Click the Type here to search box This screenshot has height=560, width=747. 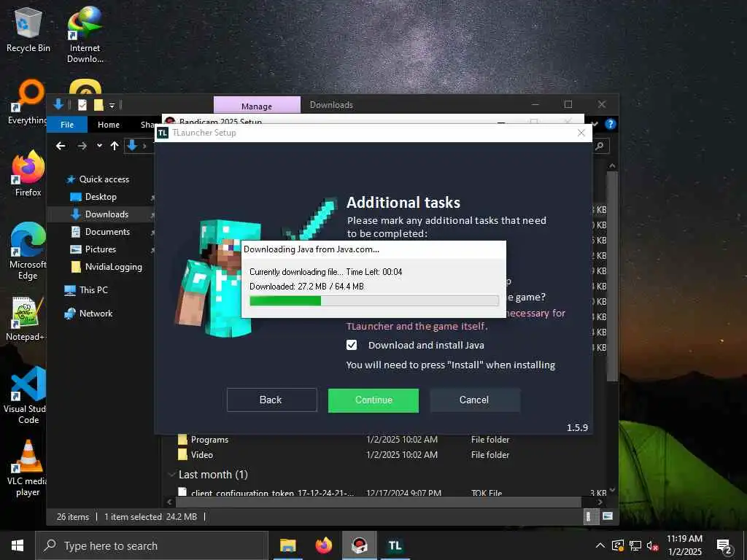[152, 545]
